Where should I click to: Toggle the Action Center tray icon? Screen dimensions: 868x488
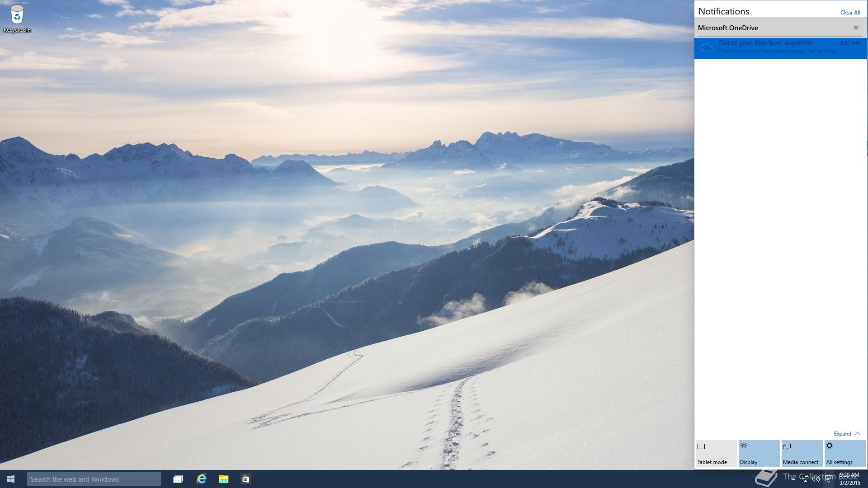828,479
